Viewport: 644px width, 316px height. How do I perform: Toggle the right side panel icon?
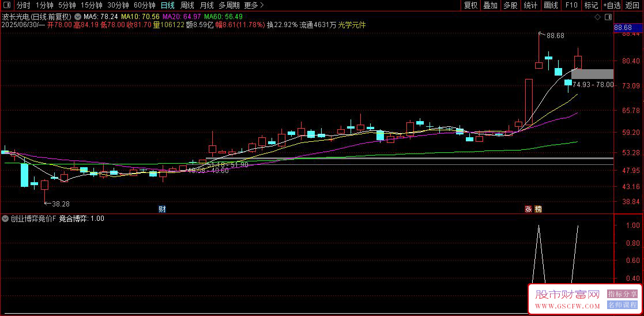[608, 17]
